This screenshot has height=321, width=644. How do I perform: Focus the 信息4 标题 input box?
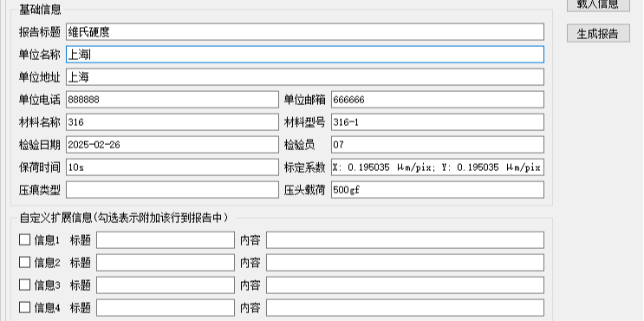[166, 308]
